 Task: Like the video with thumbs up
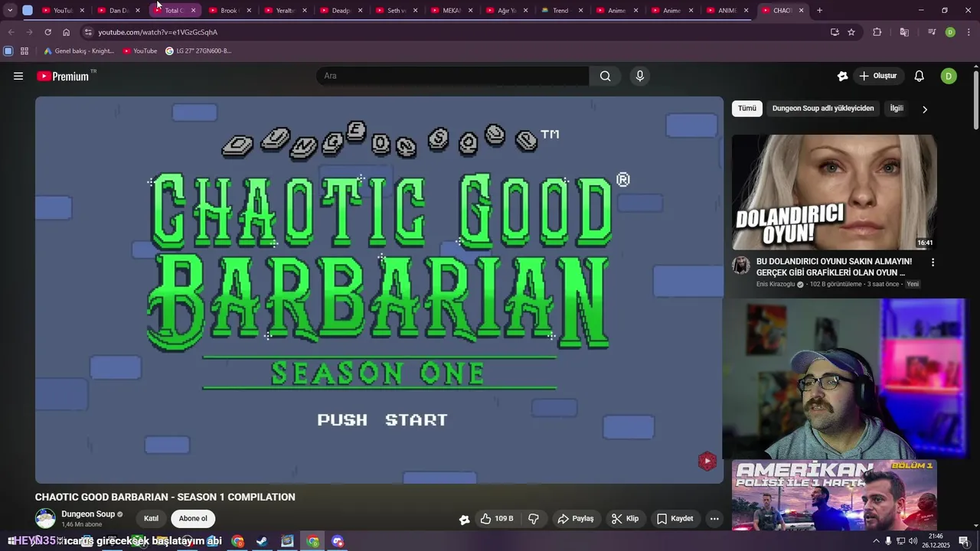(x=497, y=519)
